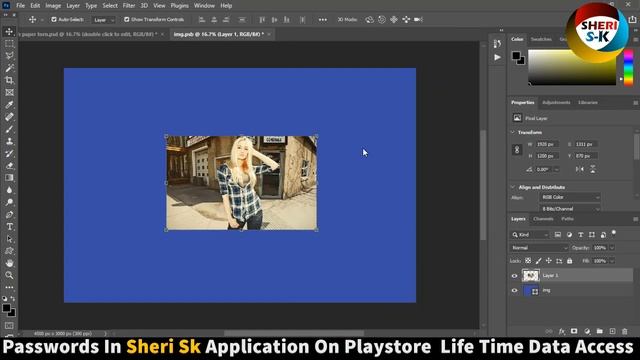640x360 pixels.
Task: Open the File menu
Action: [x=20, y=6]
